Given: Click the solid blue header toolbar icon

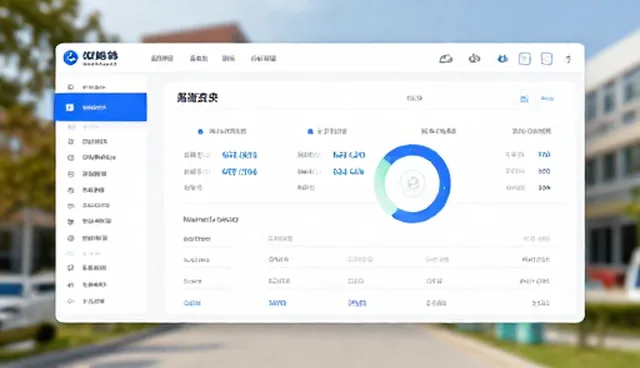Looking at the screenshot, I should pos(502,59).
